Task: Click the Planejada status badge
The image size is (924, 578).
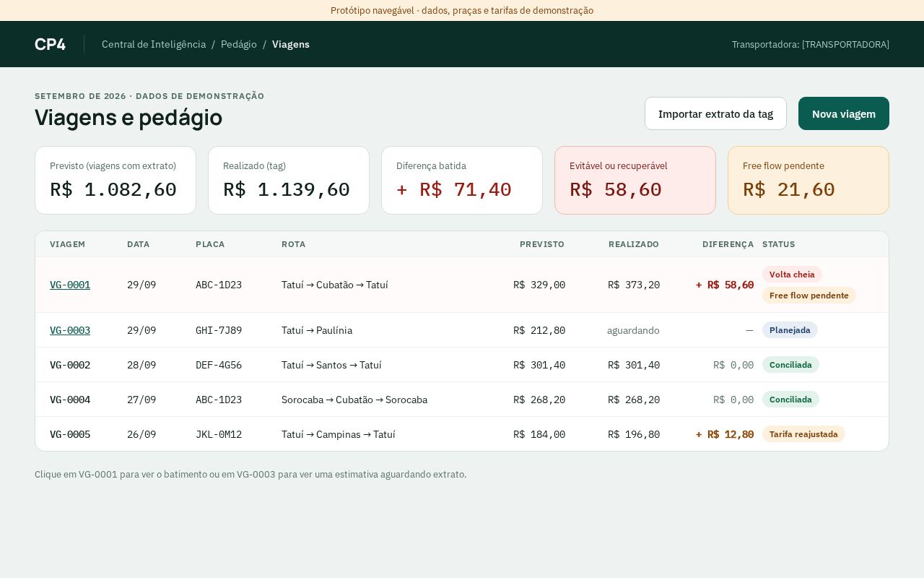Action: click(x=790, y=330)
